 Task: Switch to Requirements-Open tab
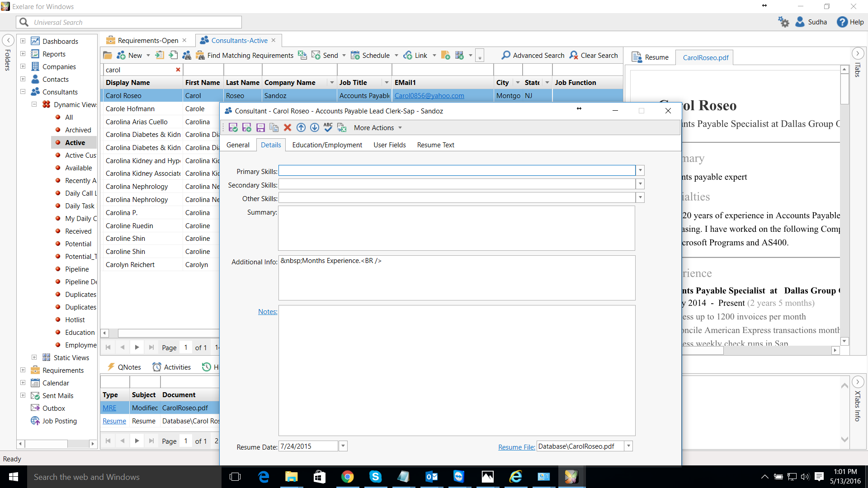147,41
